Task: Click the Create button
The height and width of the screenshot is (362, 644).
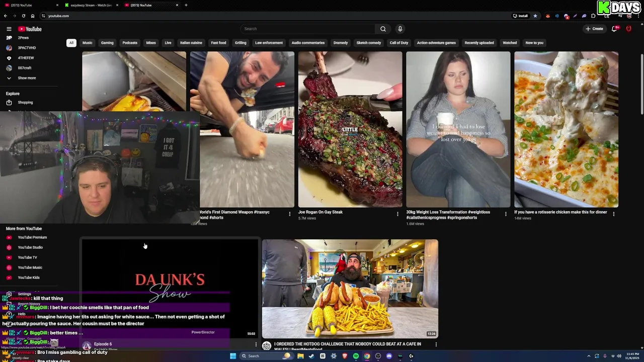Action: (594, 29)
